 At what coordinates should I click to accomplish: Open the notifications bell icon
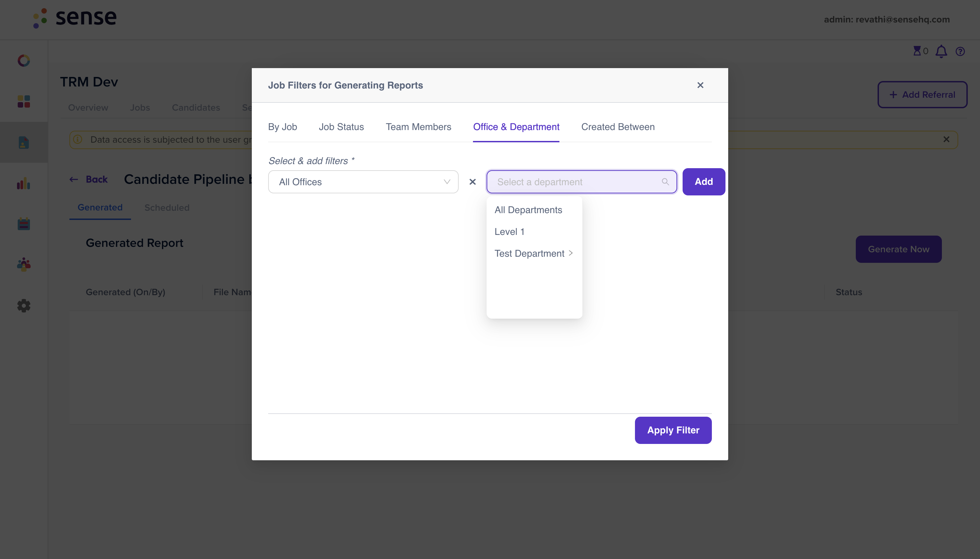[x=941, y=51]
